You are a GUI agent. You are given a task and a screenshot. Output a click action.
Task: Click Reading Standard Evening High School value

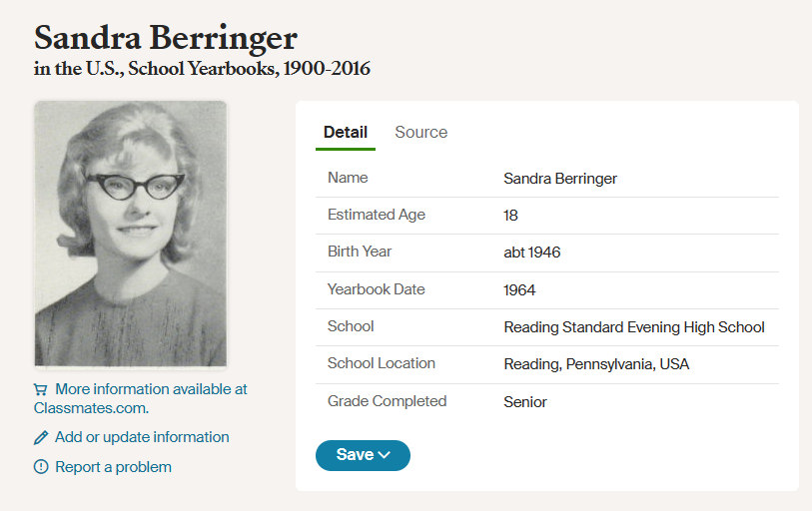pyautogui.click(x=634, y=327)
